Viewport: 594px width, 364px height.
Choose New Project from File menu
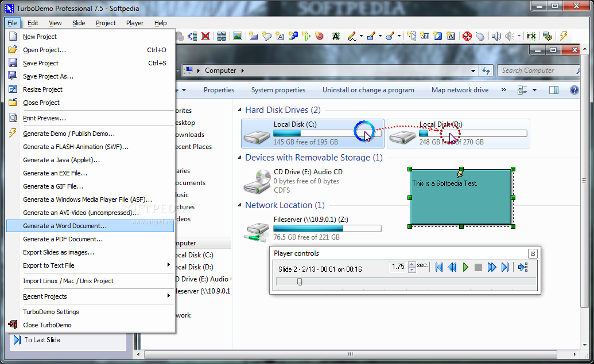90,37
